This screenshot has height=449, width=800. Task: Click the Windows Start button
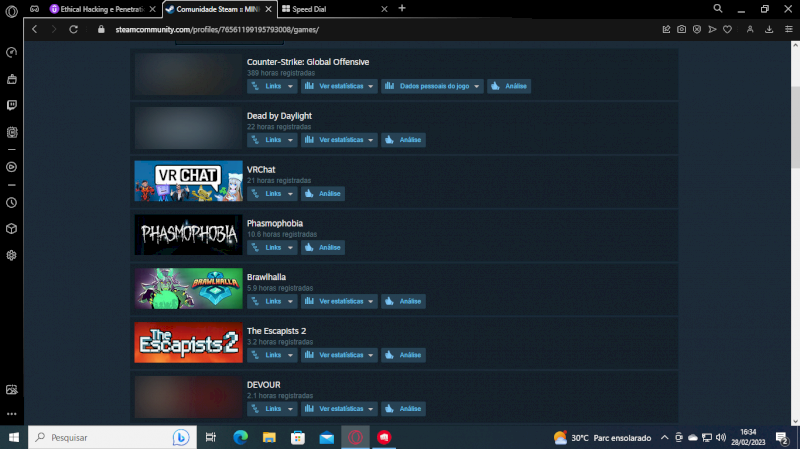14,437
